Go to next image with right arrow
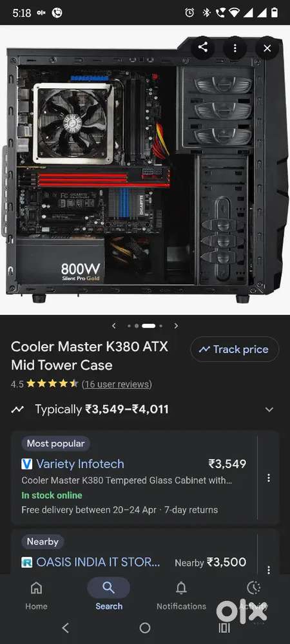Viewport: 290px width, 644px height. pos(176,326)
